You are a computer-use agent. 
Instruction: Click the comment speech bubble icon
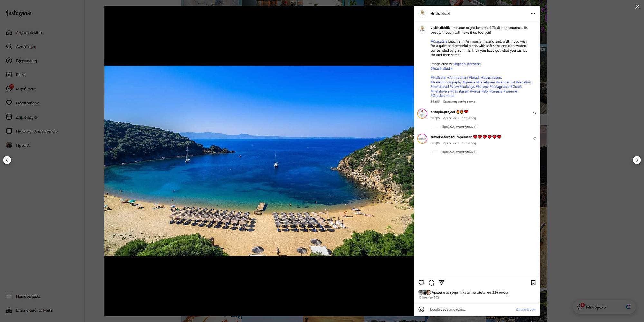tap(431, 283)
